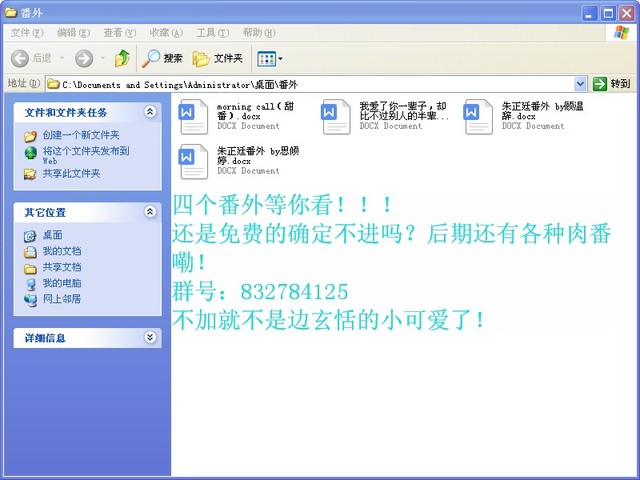This screenshot has width=640, height=480.
Task: Open the Forward history dropdown arrow
Action: click(x=103, y=58)
